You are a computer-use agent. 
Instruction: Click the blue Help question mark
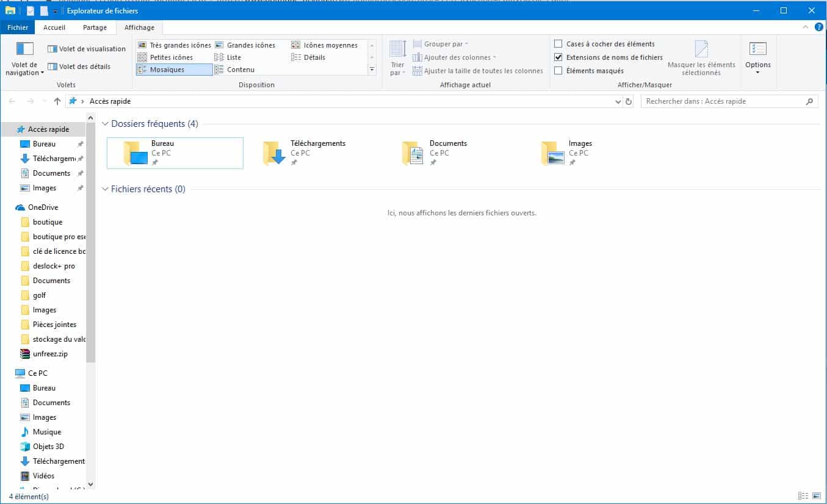click(x=819, y=27)
